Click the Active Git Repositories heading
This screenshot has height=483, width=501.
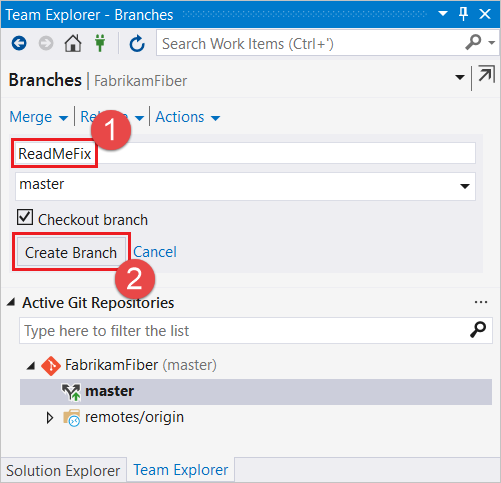(98, 303)
